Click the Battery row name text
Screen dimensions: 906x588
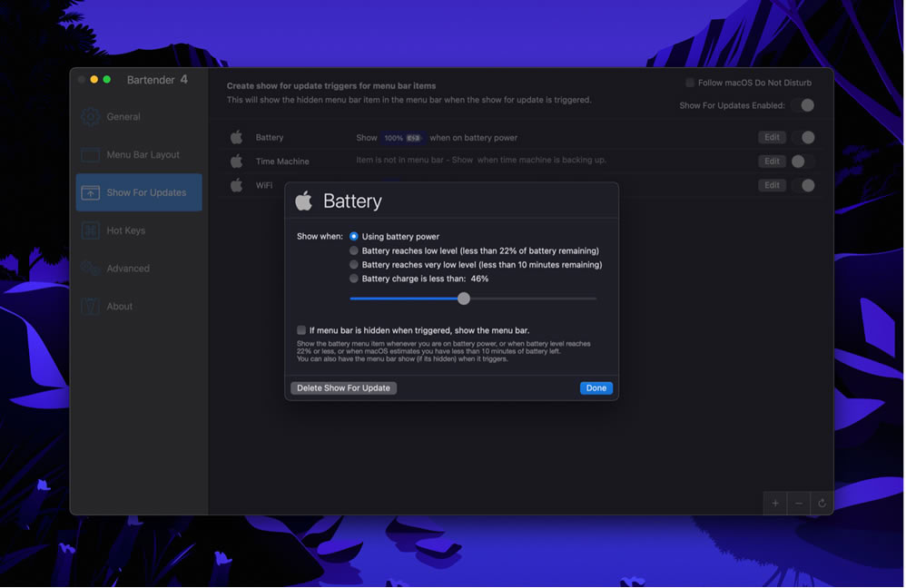coord(270,137)
